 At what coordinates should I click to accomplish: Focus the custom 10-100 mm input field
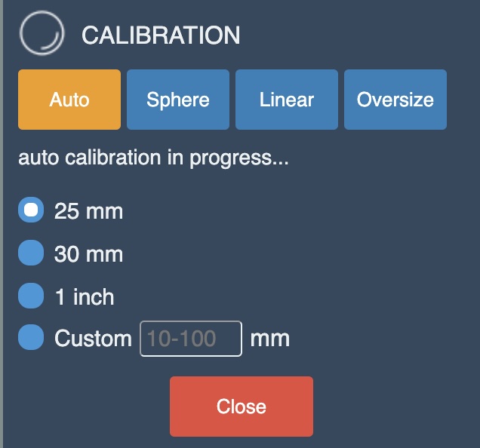tap(190, 339)
